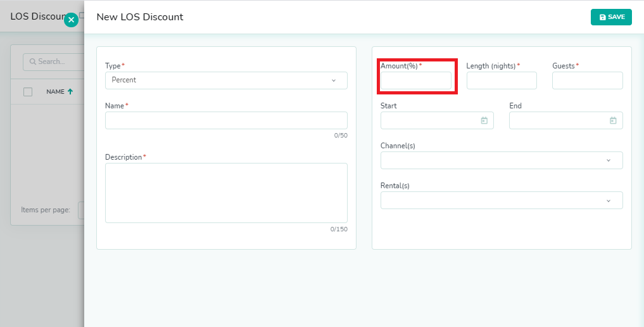Click the Description 0/150 character counter
The width and height of the screenshot is (644, 327).
(339, 229)
